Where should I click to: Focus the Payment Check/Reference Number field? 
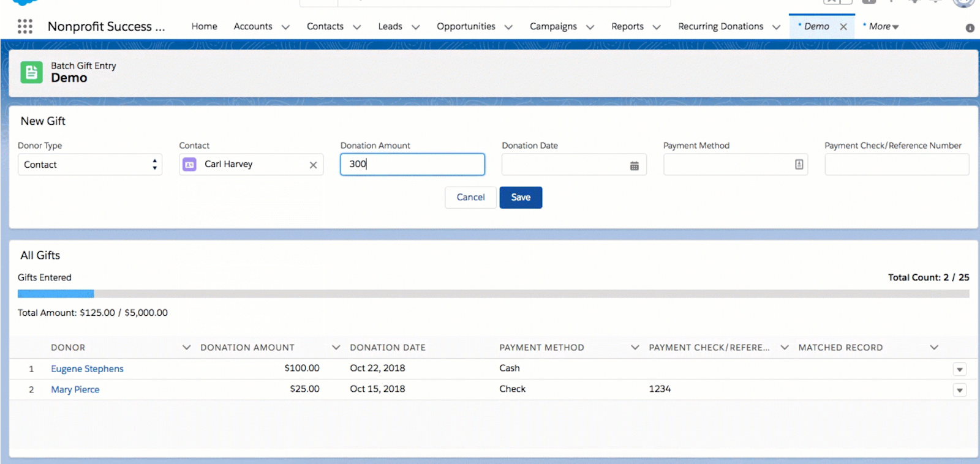897,165
